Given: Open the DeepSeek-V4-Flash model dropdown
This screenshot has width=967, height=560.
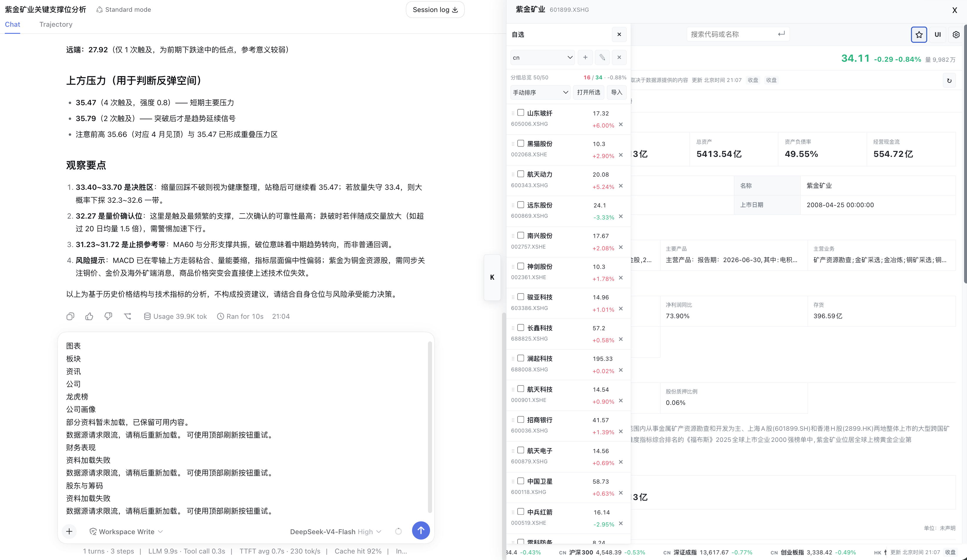Looking at the screenshot, I should click(x=336, y=532).
